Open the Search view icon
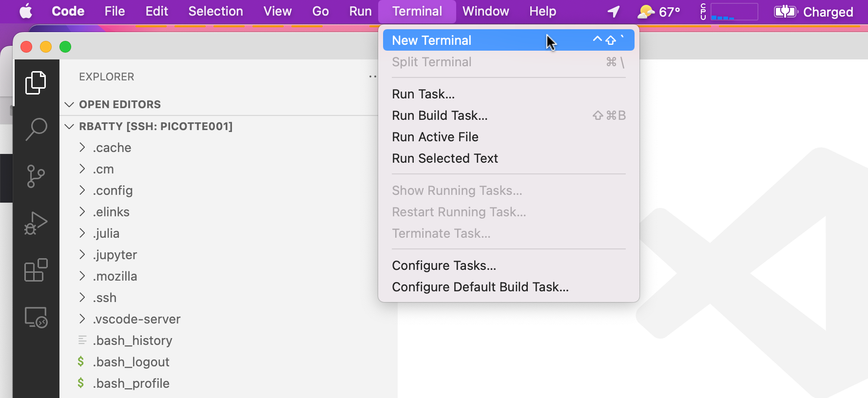The image size is (868, 398). click(x=36, y=130)
